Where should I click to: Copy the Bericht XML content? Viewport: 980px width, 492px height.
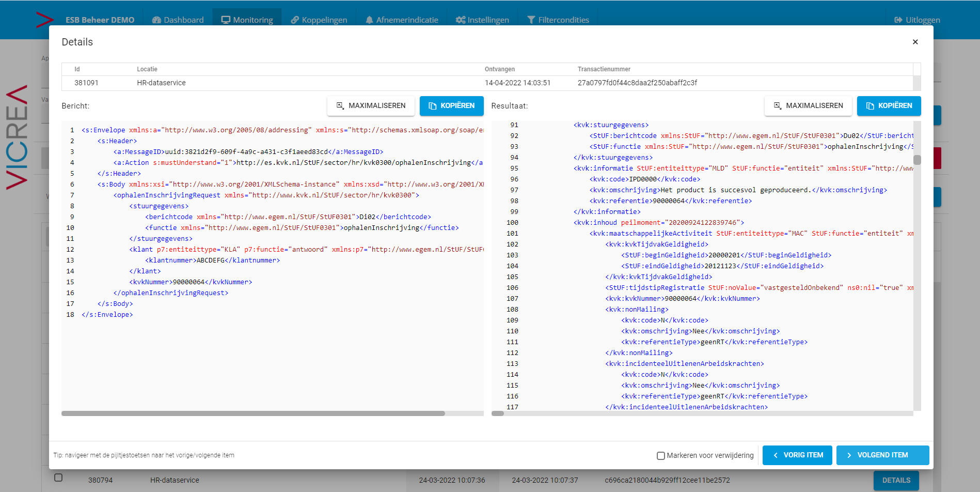(x=451, y=105)
